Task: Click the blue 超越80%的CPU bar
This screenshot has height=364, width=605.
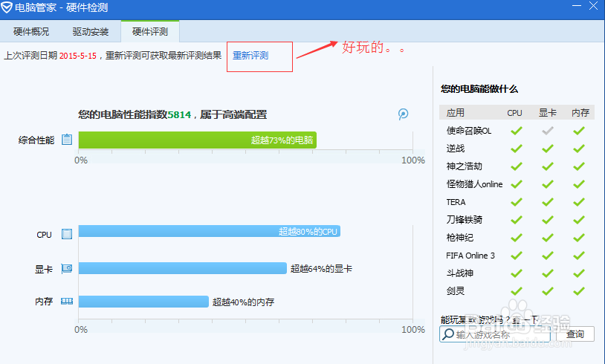Action: tap(209, 231)
